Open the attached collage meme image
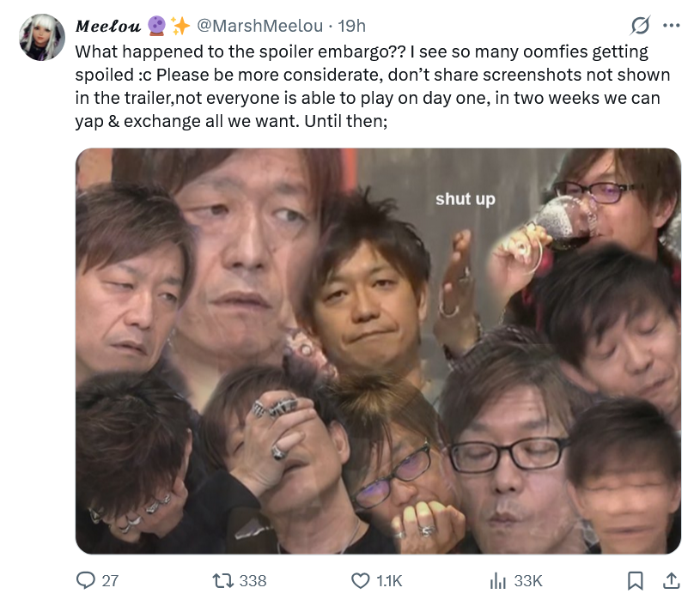 coord(378,351)
